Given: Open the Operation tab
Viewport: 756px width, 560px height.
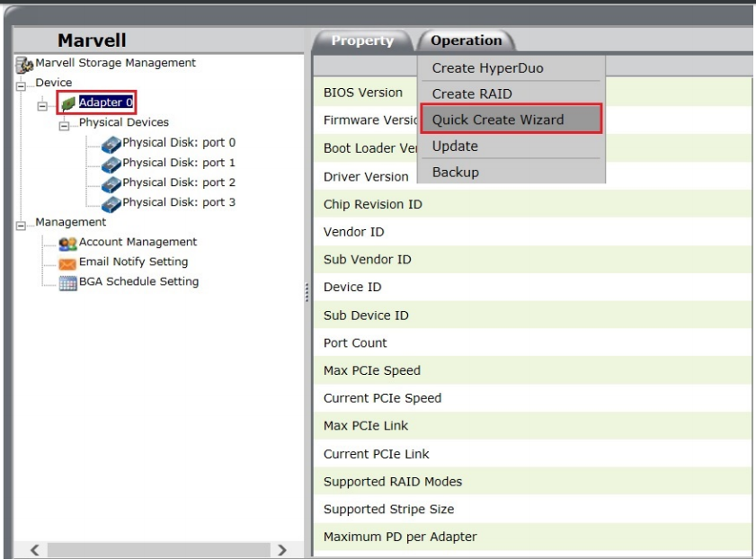Looking at the screenshot, I should coord(466,40).
